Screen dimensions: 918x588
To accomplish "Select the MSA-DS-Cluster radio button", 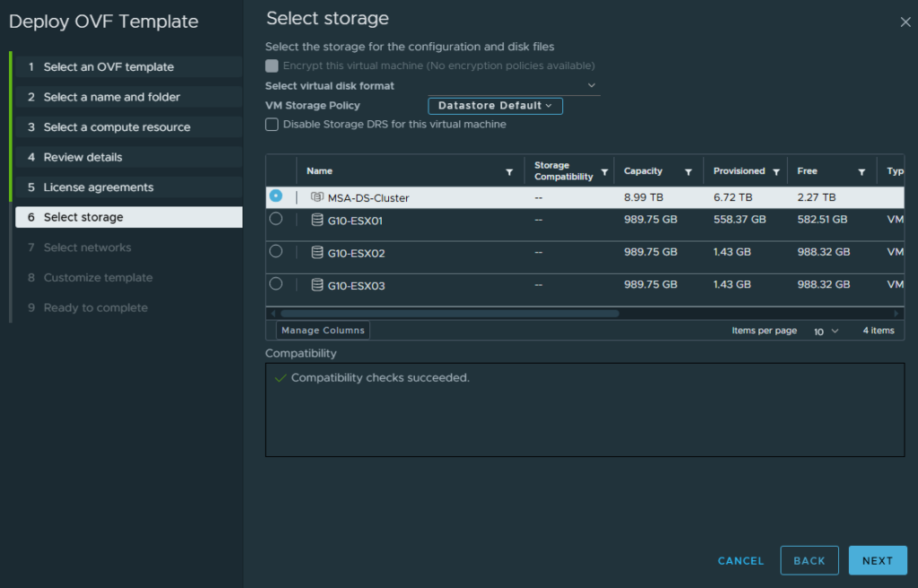I will 276,196.
